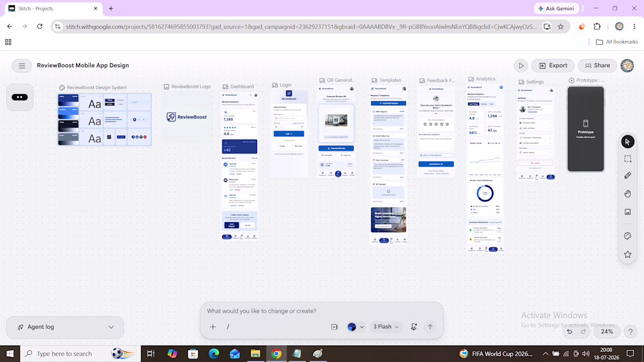
Task: Go back in browser history
Action: click(10, 27)
